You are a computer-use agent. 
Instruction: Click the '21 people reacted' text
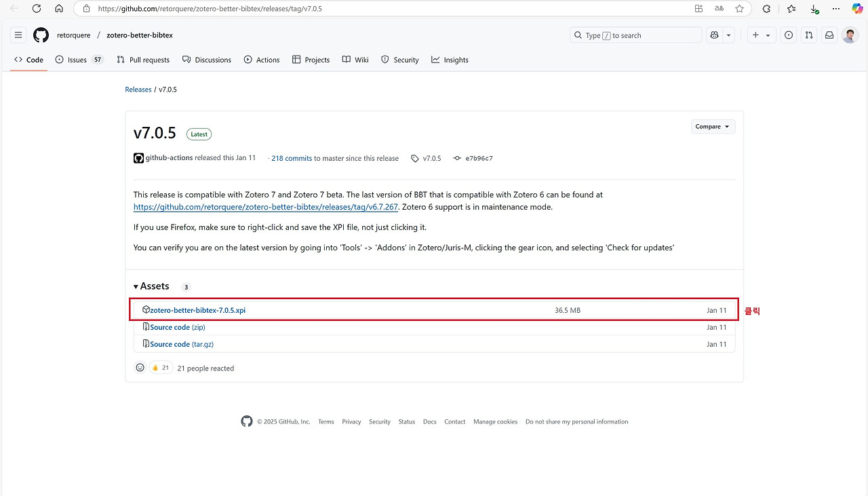pyautogui.click(x=205, y=368)
